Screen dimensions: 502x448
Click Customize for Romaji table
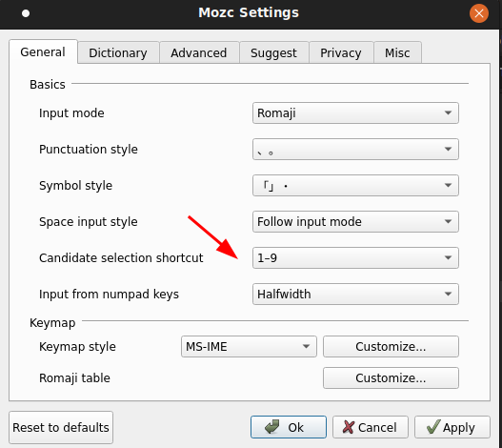point(391,378)
